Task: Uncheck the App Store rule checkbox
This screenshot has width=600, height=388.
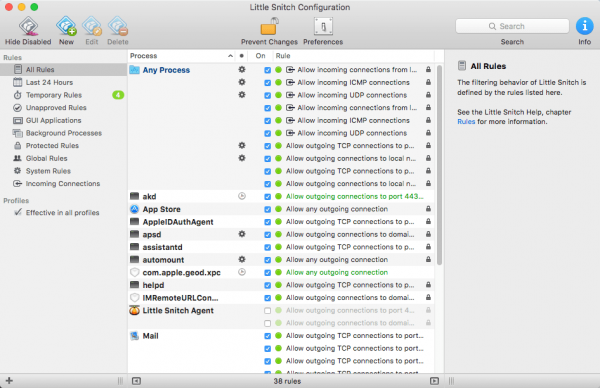Action: click(x=267, y=209)
